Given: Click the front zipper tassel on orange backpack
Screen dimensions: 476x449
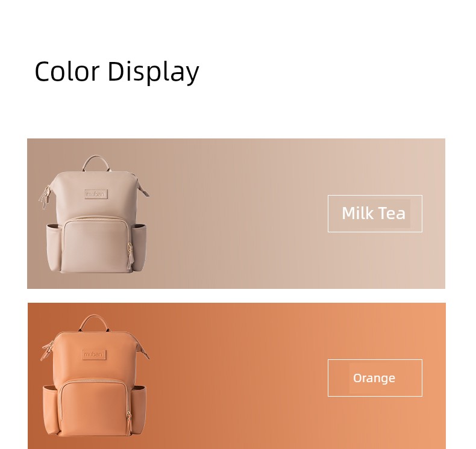Looking at the screenshot, I should pos(129,424).
